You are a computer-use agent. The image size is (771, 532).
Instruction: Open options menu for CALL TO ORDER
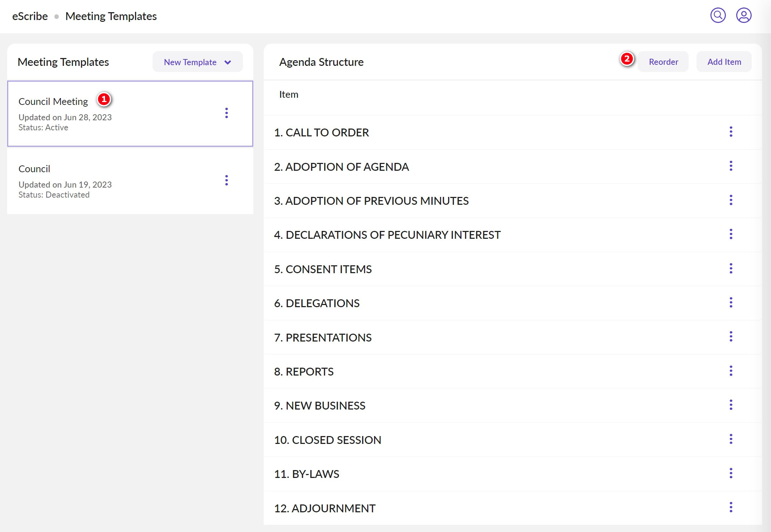[x=731, y=132]
